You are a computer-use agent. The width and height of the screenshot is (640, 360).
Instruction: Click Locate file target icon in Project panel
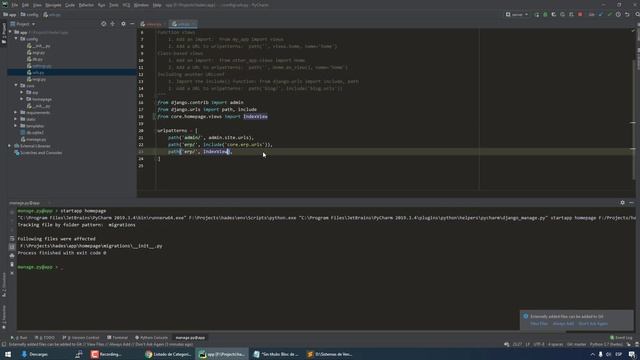103,24
